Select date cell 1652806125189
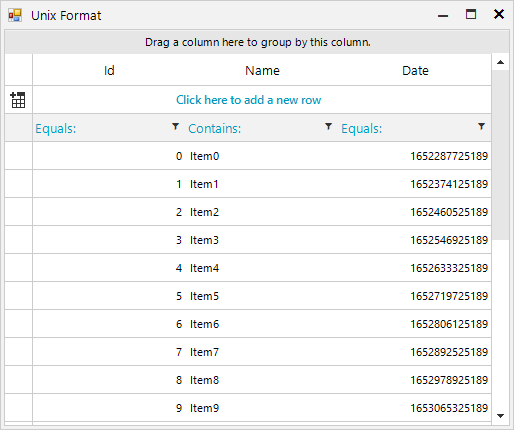Screen dimensions: 514x430 click(x=415, y=324)
